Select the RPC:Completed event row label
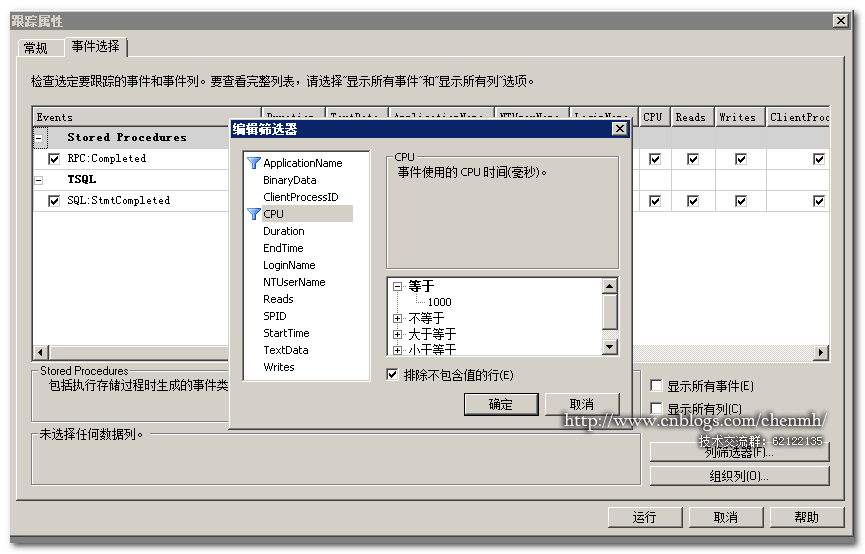The width and height of the screenshot is (865, 554). click(106, 158)
